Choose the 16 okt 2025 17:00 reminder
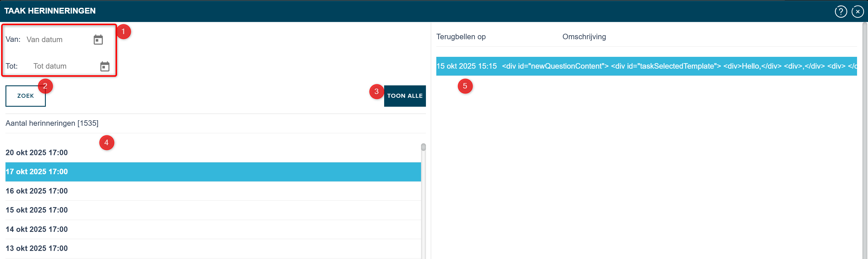868x259 pixels. [37, 191]
